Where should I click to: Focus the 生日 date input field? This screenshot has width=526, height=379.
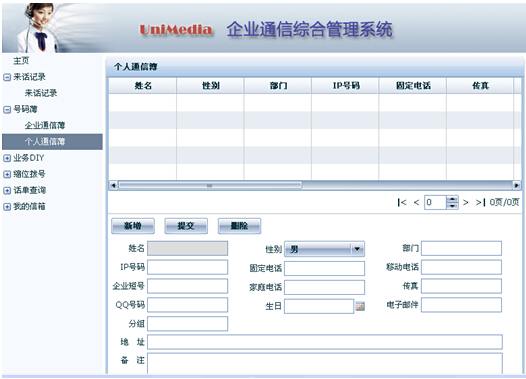click(x=319, y=306)
